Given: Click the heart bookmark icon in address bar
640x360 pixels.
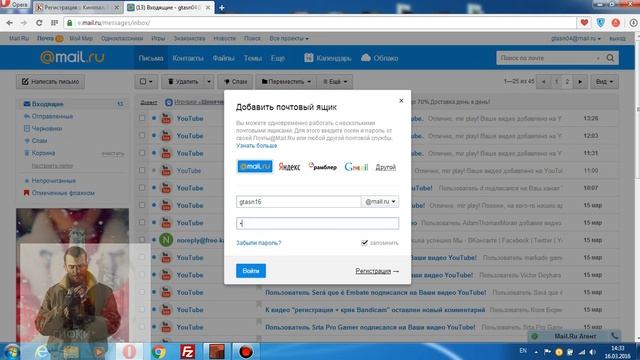Looking at the screenshot, I should [584, 23].
